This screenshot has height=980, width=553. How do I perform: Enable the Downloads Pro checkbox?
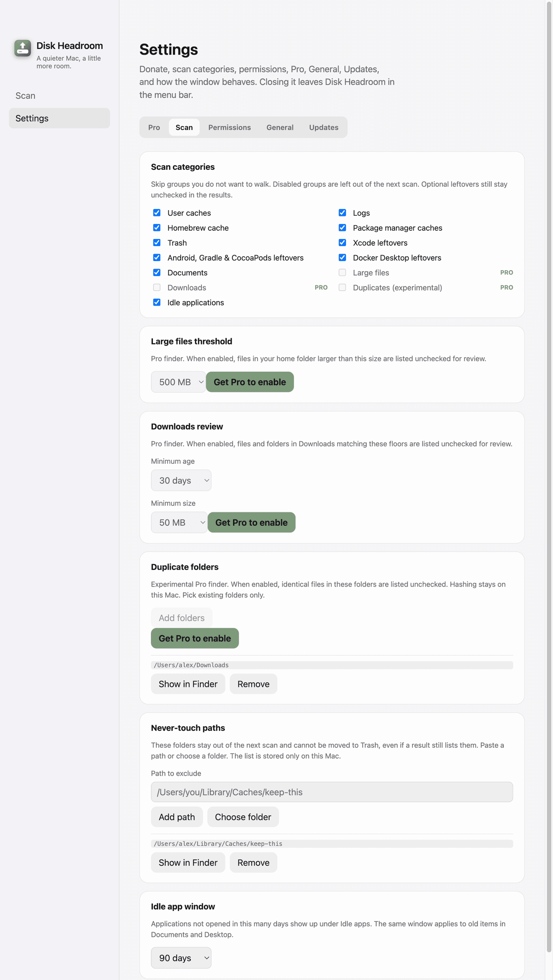point(157,288)
